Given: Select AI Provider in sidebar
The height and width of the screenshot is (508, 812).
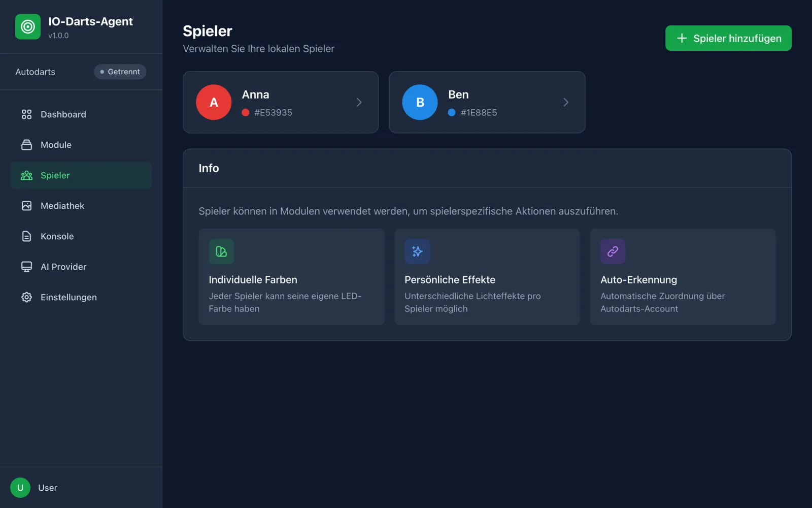Looking at the screenshot, I should point(81,267).
